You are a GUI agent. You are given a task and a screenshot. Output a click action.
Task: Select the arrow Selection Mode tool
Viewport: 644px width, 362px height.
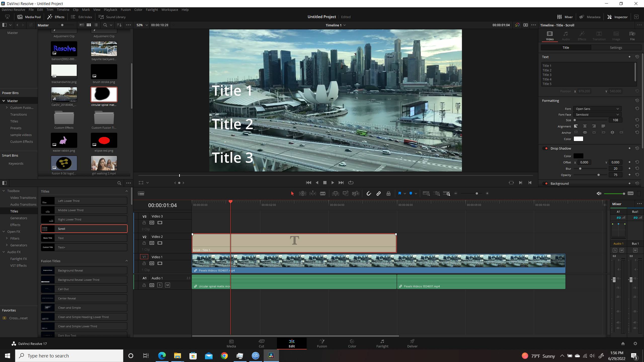point(292,193)
